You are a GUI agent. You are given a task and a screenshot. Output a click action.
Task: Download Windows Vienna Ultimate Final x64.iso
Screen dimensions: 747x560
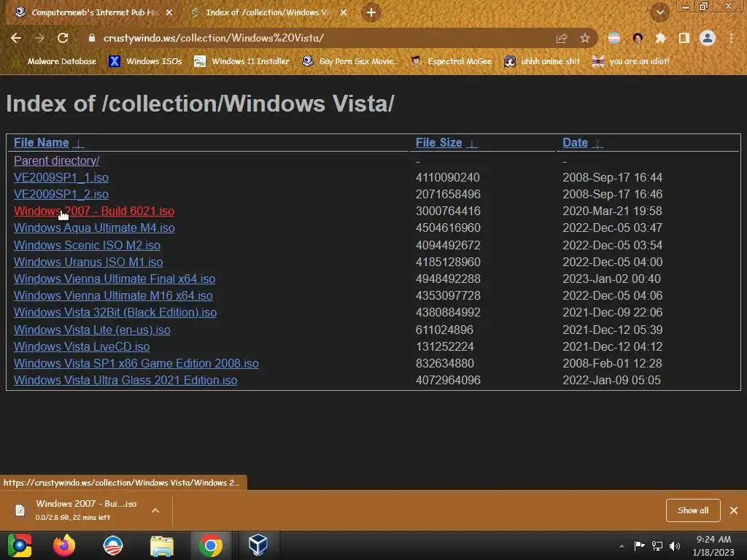(115, 279)
